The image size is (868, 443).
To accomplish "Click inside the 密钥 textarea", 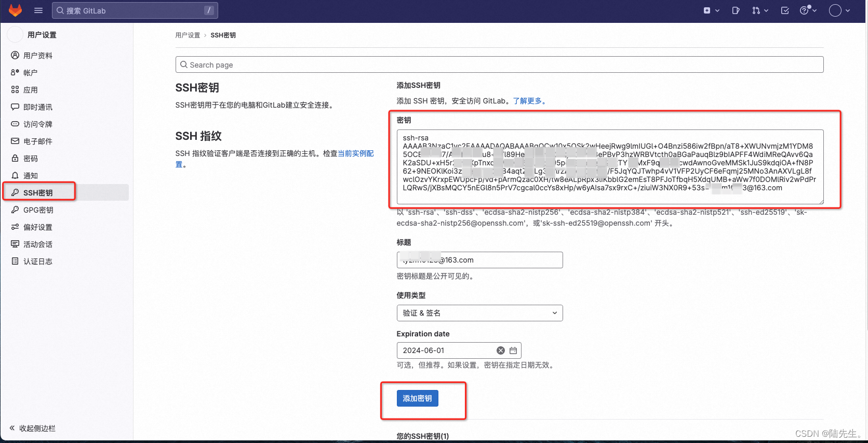I will 610,167.
